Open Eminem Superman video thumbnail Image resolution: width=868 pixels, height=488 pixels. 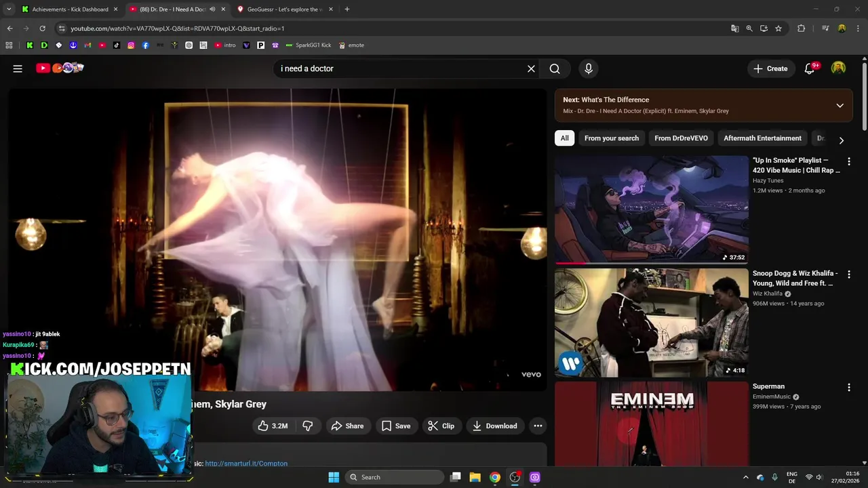pyautogui.click(x=652, y=424)
